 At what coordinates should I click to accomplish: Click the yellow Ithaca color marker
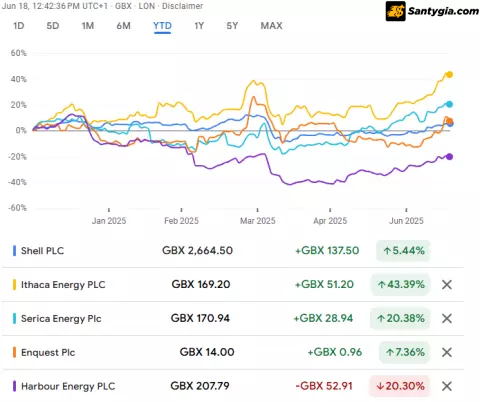pos(14,285)
